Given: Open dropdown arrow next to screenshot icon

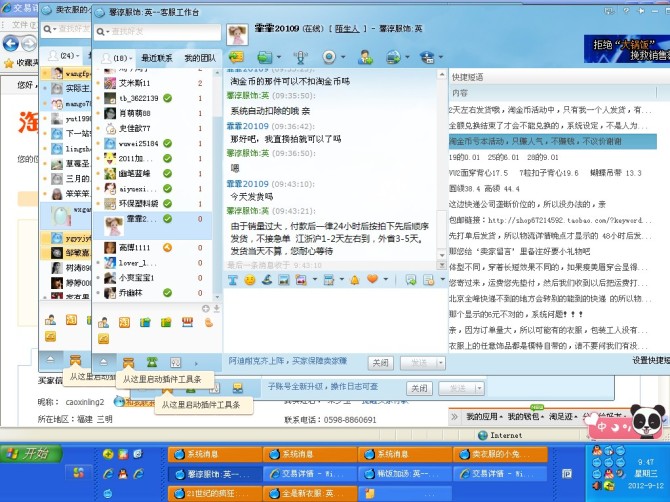Looking at the screenshot, I should [315, 279].
